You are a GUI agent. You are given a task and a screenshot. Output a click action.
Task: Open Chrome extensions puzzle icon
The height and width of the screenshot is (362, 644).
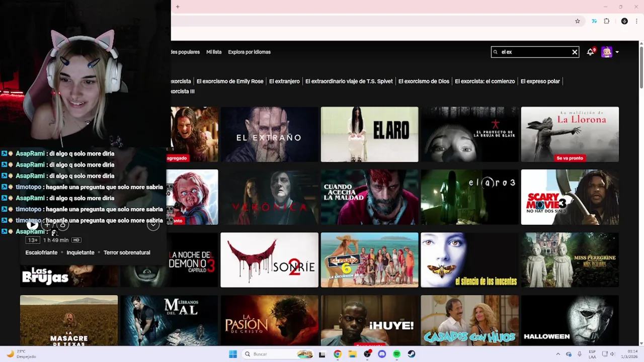[607, 21]
